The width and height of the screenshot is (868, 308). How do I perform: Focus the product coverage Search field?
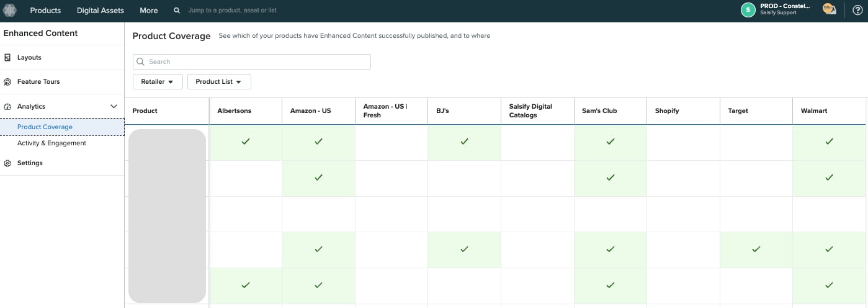point(251,61)
